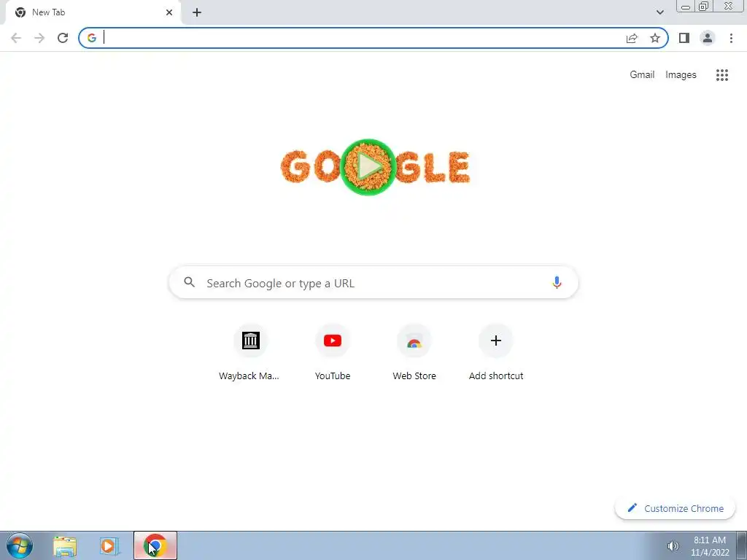Expand the tab search dropdown arrow
Viewport: 747px width, 560px height.
(659, 13)
